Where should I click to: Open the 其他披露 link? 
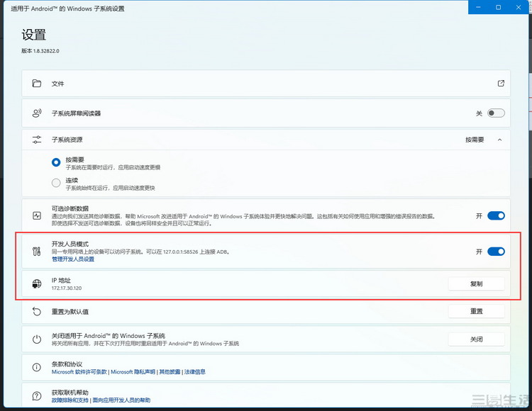pyautogui.click(x=170, y=372)
